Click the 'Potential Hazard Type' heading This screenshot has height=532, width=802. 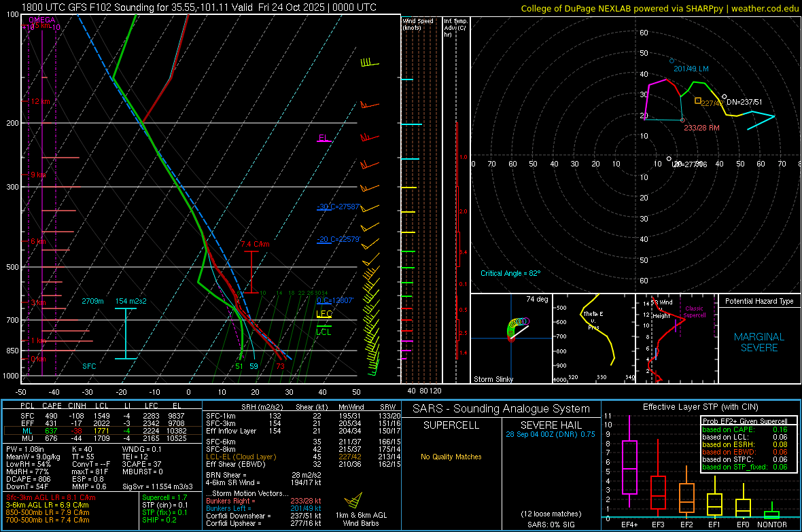point(759,301)
